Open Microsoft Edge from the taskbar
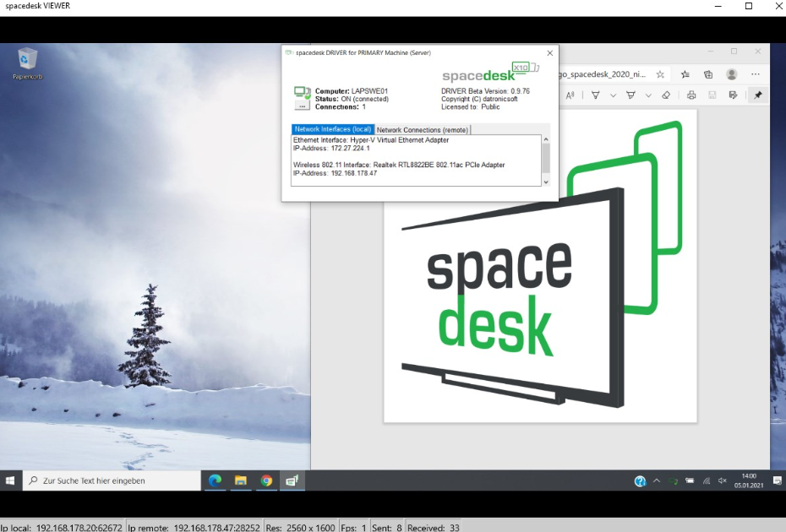The image size is (786, 532). pos(215,480)
